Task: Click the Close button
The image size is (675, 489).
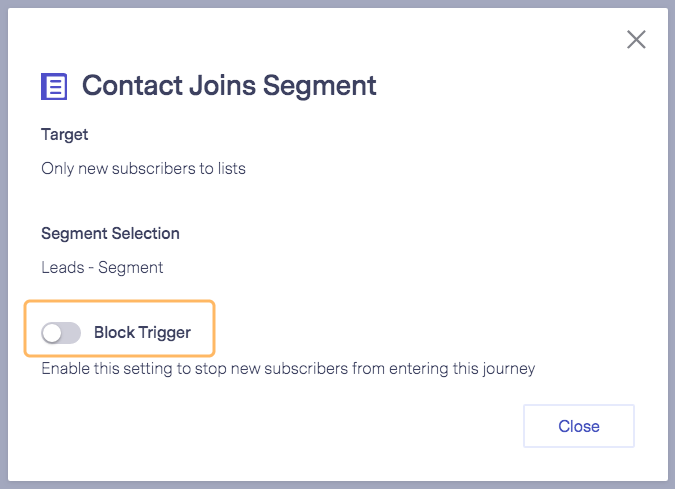Action: pyautogui.click(x=579, y=426)
